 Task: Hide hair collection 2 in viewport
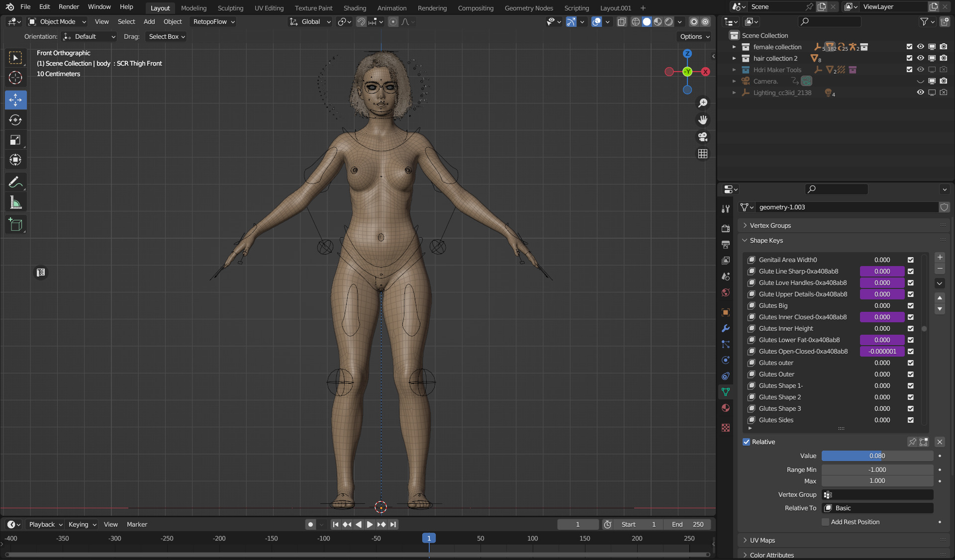click(920, 58)
